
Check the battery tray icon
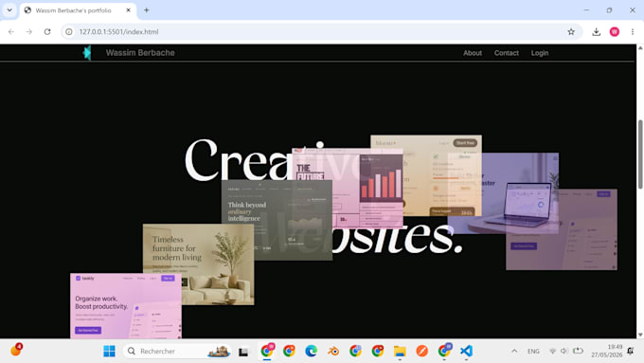coord(578,351)
